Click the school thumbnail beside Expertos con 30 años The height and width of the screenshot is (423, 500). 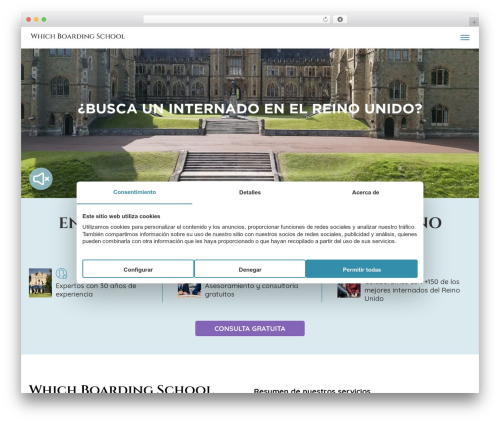point(40,283)
